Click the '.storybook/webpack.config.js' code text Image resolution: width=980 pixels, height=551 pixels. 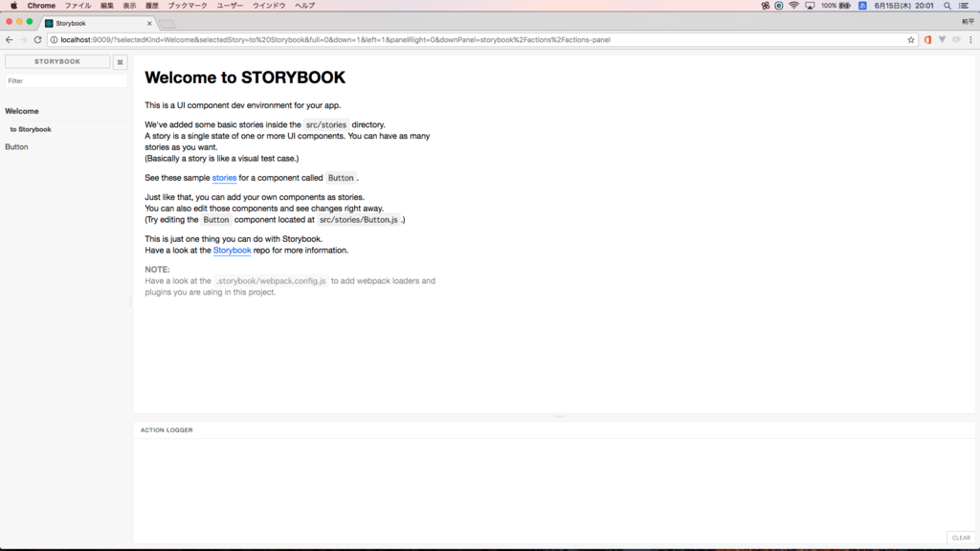(x=271, y=281)
